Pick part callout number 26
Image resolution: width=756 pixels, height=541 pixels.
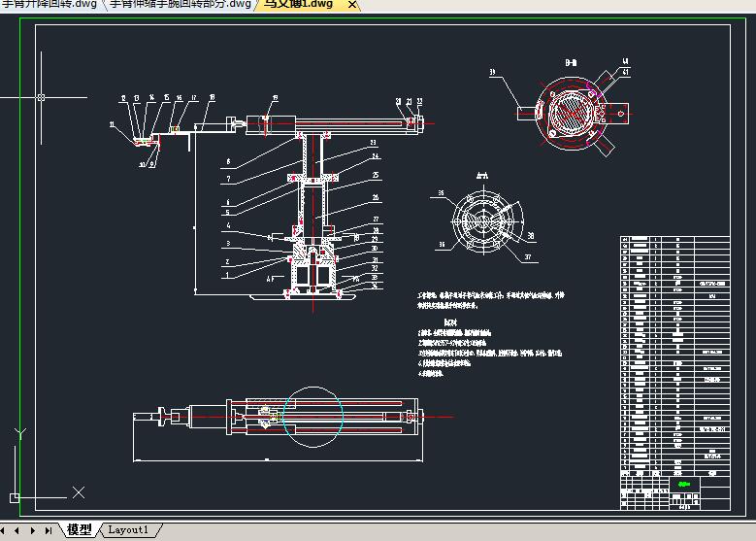tap(376, 197)
